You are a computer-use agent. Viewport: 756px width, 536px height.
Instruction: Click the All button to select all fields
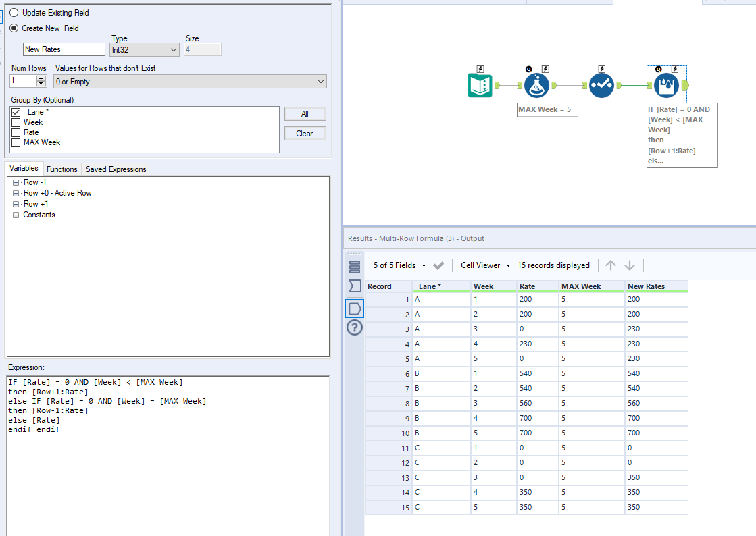(x=305, y=113)
